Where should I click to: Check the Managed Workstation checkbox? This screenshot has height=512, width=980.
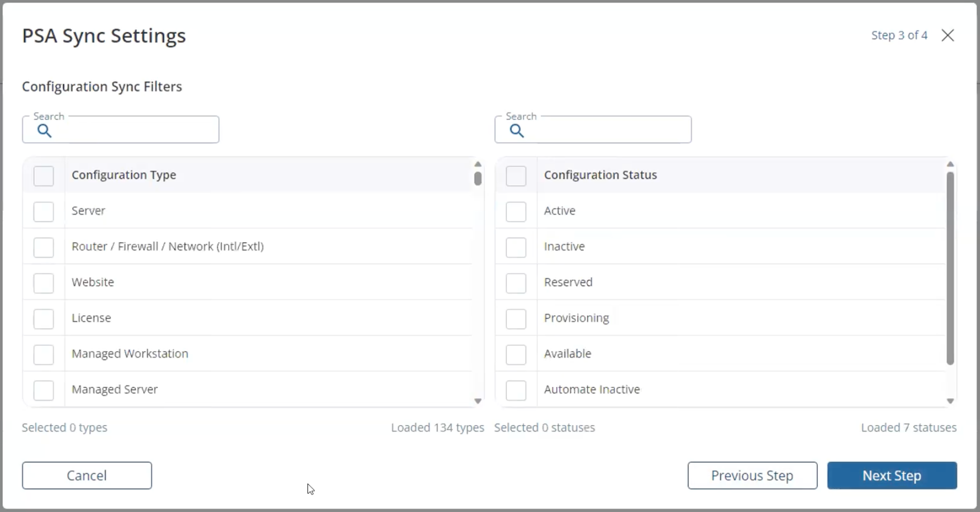coord(43,354)
